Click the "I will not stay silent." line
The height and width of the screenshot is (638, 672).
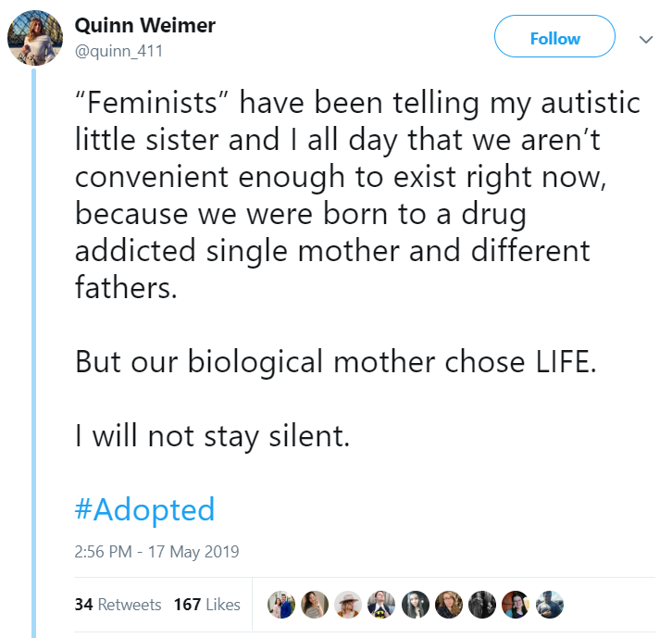tap(212, 436)
